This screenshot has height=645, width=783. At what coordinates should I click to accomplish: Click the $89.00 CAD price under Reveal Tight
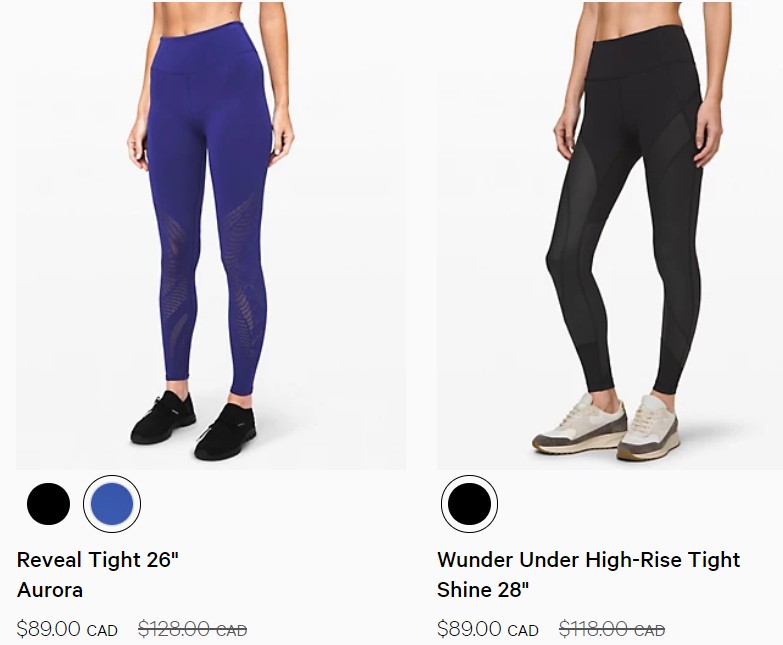(67, 629)
